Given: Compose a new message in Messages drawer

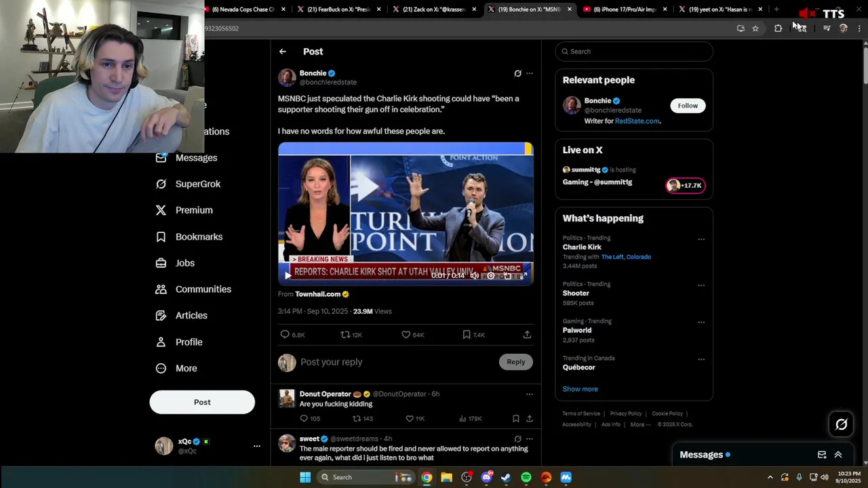Looking at the screenshot, I should click(x=822, y=455).
